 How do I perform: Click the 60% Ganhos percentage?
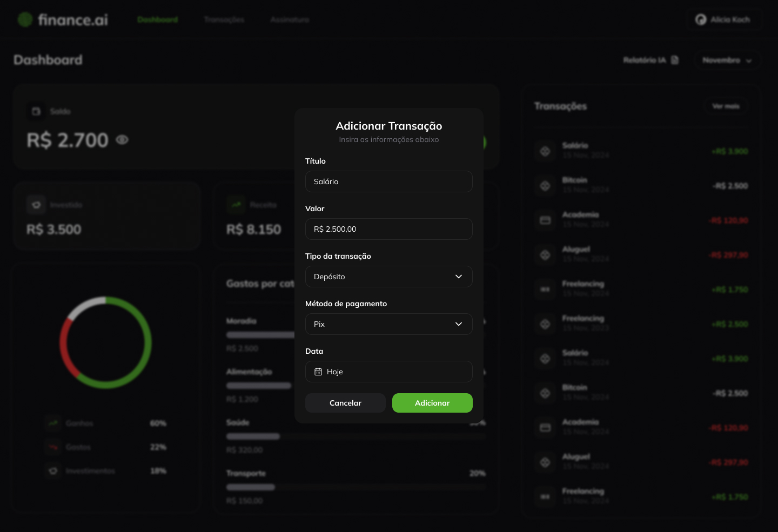(x=158, y=423)
